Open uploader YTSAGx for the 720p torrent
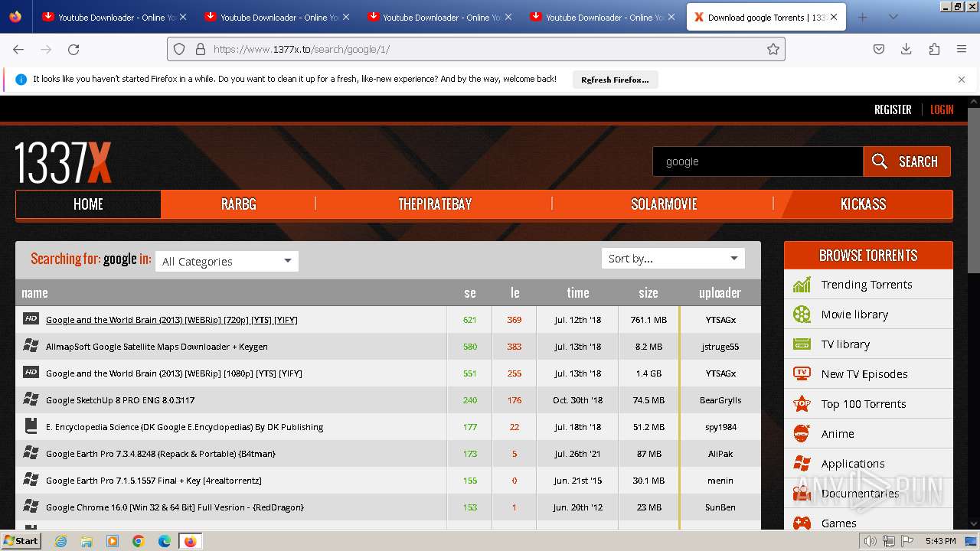Screen dimensions: 980x551 [720, 320]
